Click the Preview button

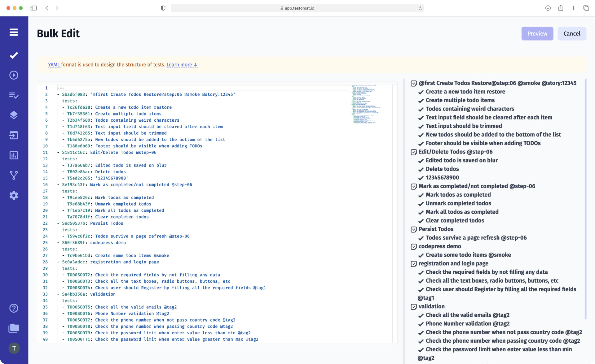coord(537,33)
